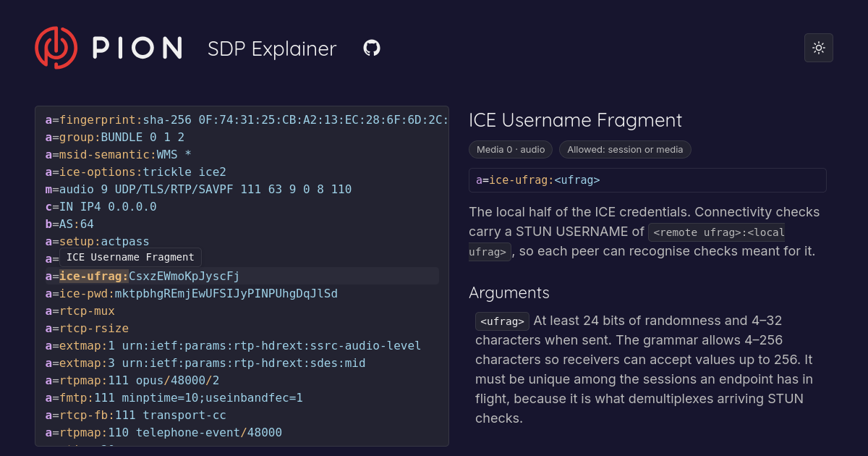Click the PION wordmark
The image size is (868, 456).
tap(137, 48)
